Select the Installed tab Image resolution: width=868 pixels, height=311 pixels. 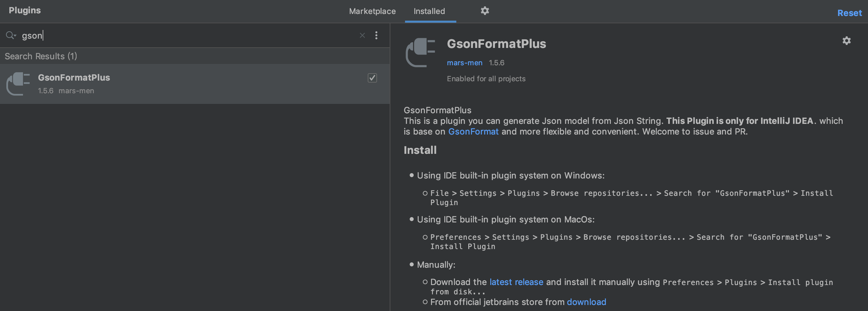[x=429, y=11]
